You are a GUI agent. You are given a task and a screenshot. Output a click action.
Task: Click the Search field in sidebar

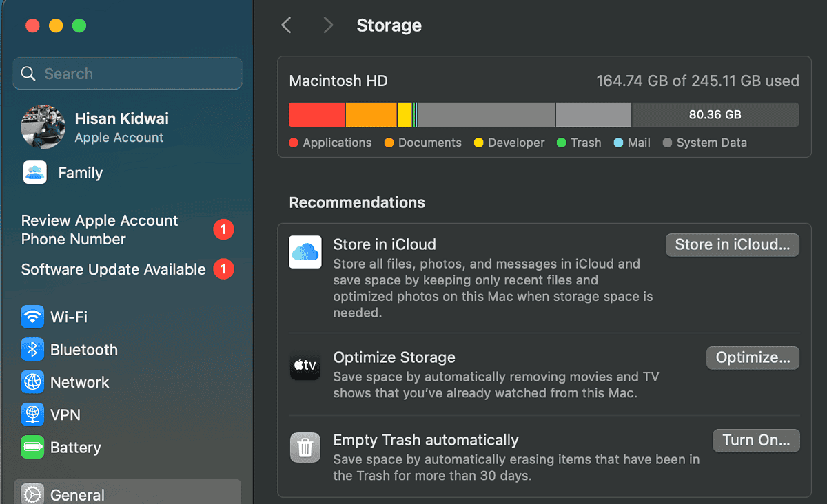127,74
